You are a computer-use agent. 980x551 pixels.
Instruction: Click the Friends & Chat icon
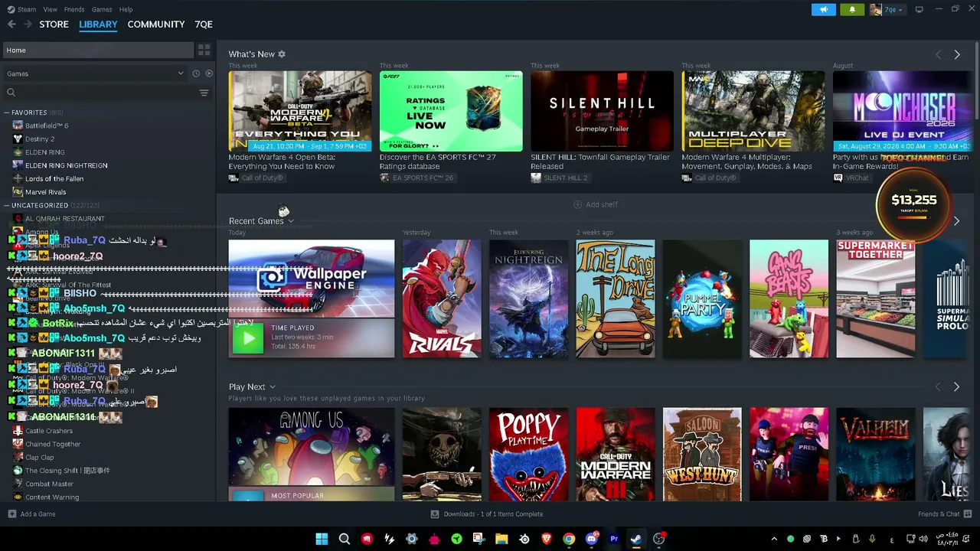pos(968,514)
